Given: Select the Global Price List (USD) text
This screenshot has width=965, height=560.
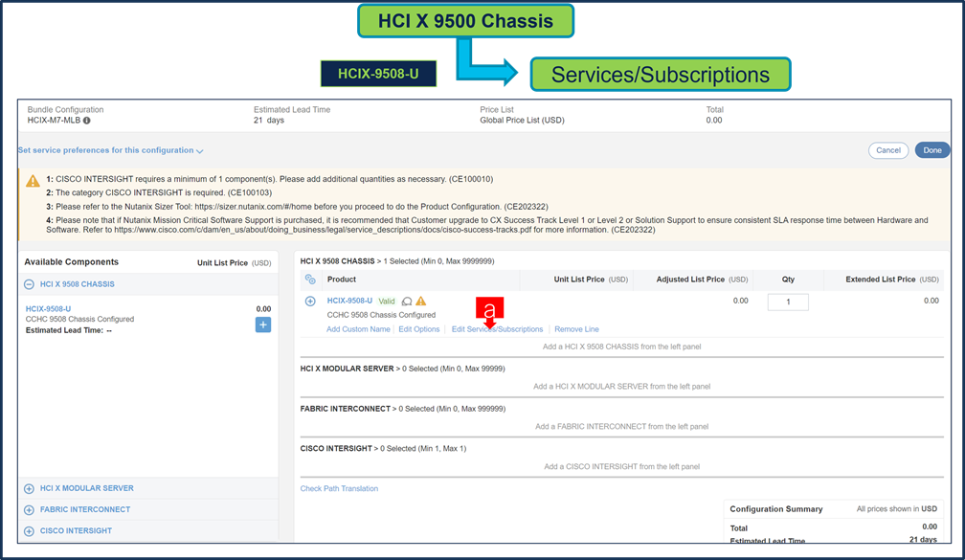Looking at the screenshot, I should tap(522, 121).
